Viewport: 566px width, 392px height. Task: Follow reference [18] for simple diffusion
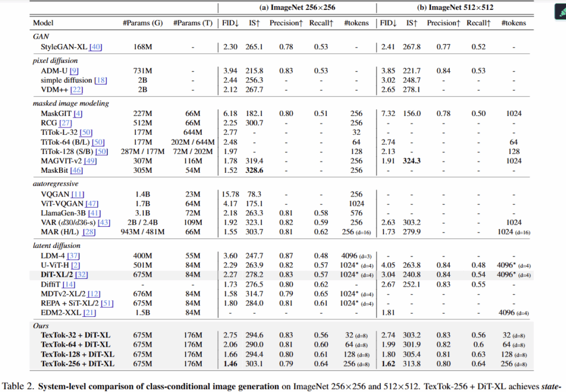(x=100, y=81)
